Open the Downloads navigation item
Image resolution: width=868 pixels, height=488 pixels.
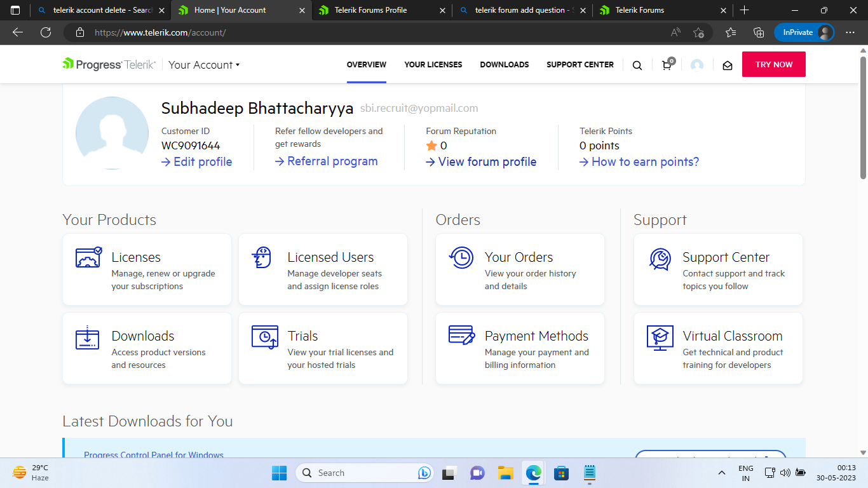coord(505,65)
